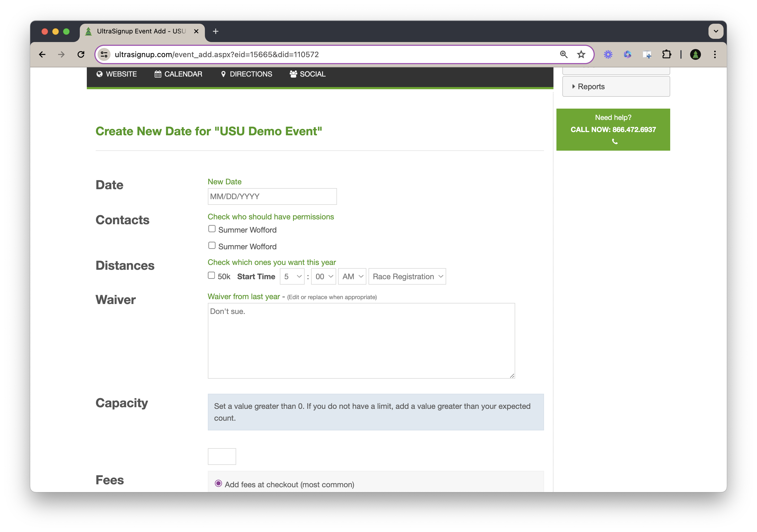Open the DIRECTIONS menu item
The height and width of the screenshot is (532, 757).
246,74
